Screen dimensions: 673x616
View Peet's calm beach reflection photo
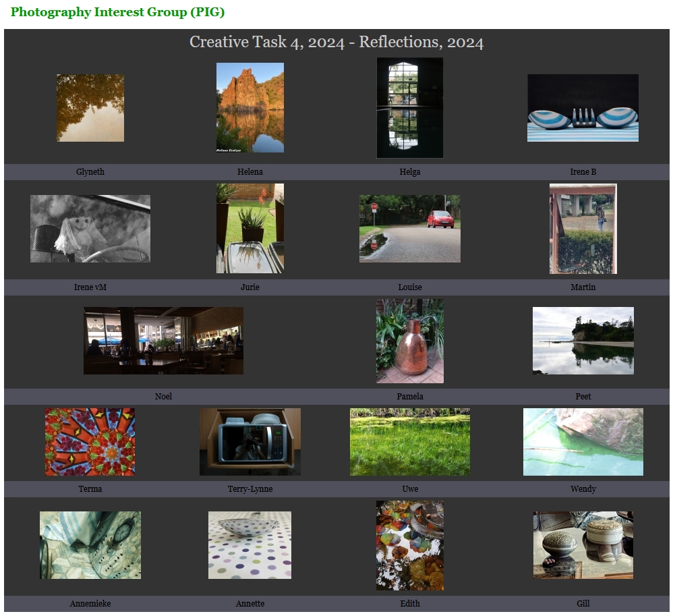coord(583,341)
